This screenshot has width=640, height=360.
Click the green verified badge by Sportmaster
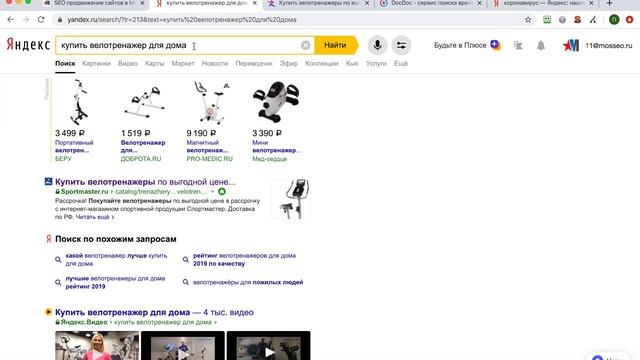pos(222,191)
